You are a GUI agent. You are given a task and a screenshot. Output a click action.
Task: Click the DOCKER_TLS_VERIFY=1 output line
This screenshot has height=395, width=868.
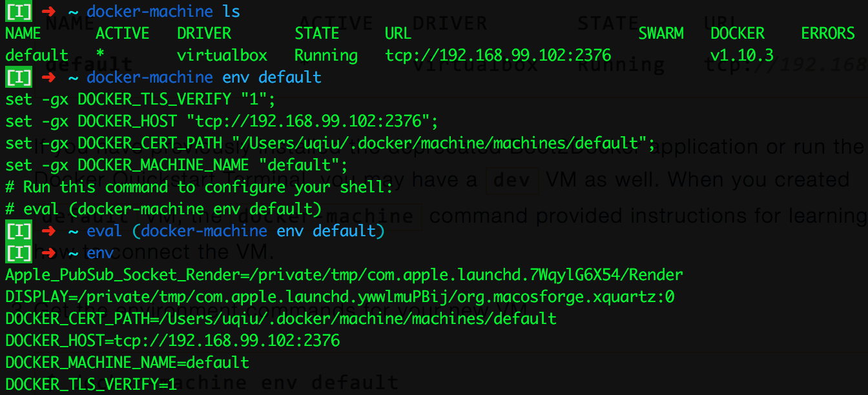point(91,385)
